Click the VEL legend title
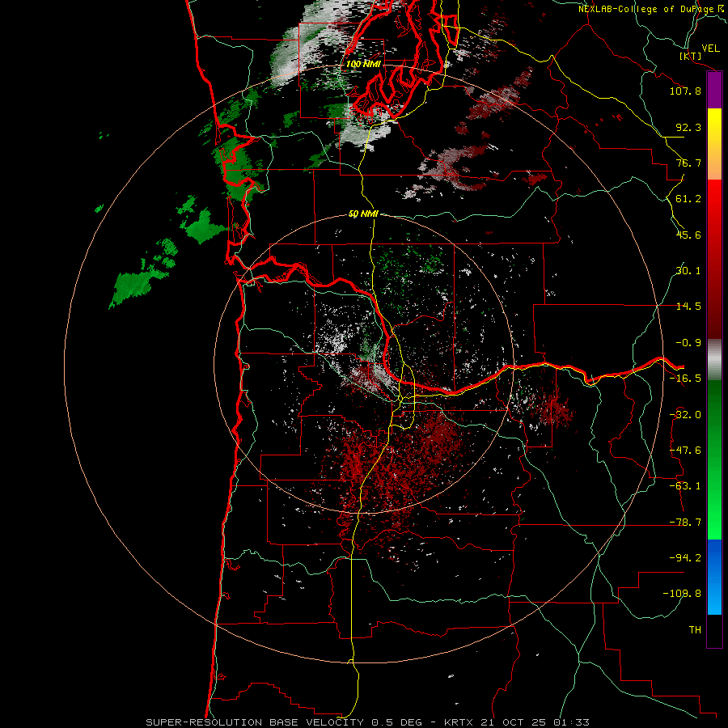Viewport: 728px width, 728px height. coord(710,48)
